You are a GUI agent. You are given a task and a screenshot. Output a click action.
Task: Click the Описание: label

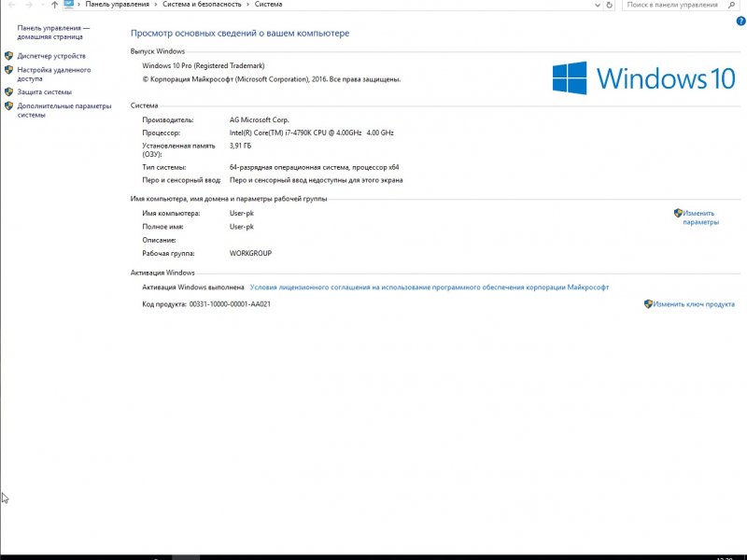click(159, 240)
